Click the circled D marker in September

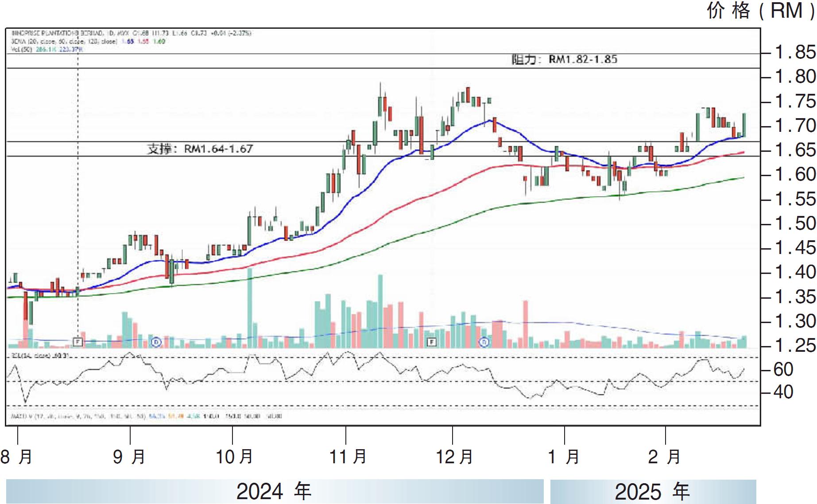coord(156,342)
